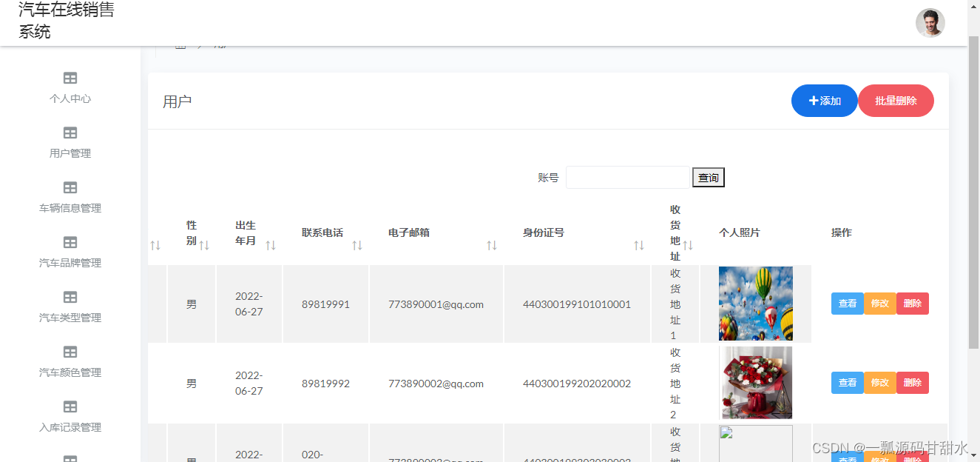Open hot air balloons photo thumbnail
This screenshot has width=980, height=462.
(756, 304)
